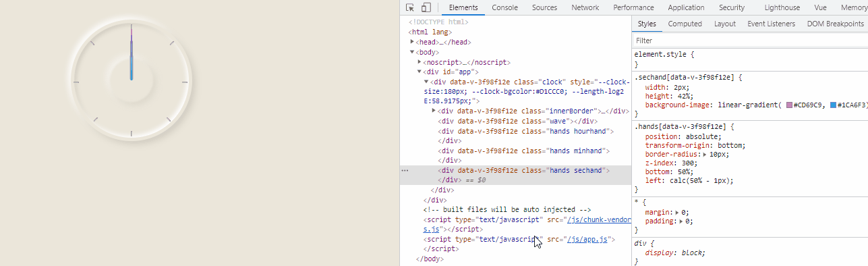Open the Security tab
Image resolution: width=868 pixels, height=266 pixels.
click(x=732, y=7)
